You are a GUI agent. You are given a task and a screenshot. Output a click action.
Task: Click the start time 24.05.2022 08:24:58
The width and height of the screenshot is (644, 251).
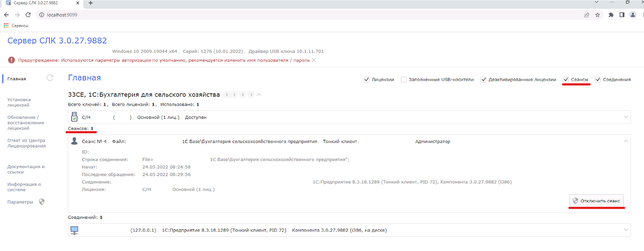pos(167,167)
